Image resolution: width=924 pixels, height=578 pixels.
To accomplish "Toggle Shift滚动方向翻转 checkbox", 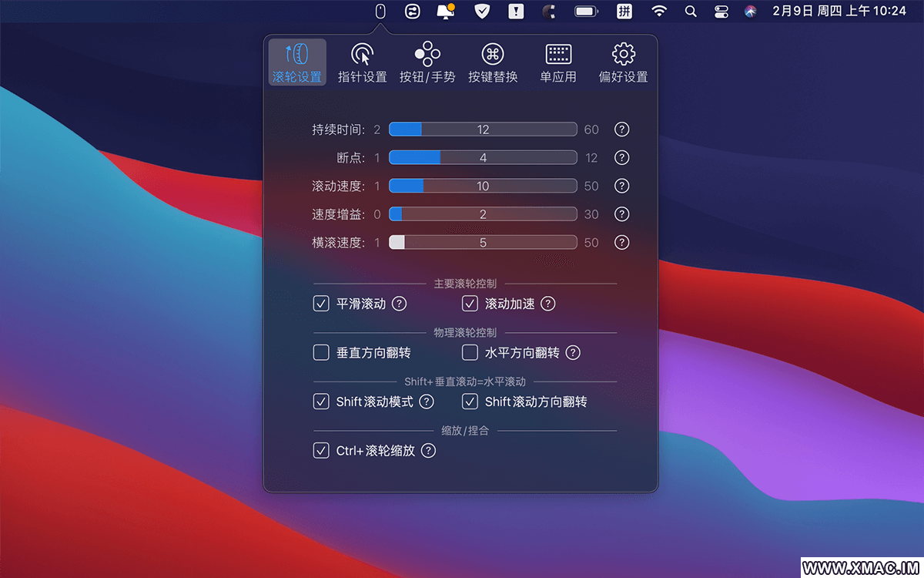I will [x=470, y=402].
